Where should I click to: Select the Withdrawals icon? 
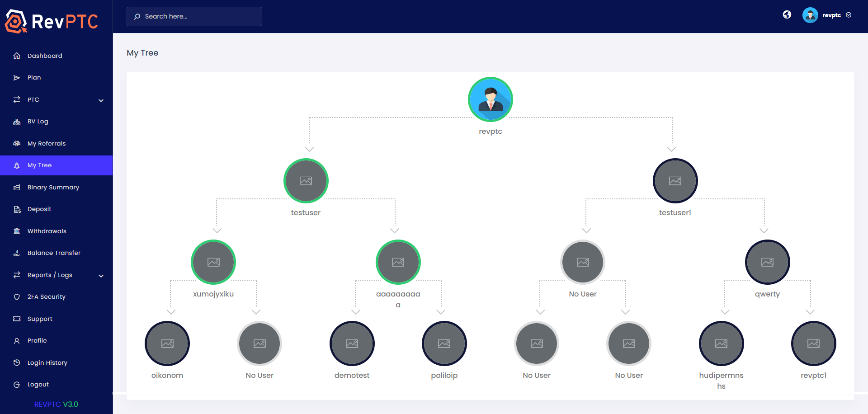point(17,231)
